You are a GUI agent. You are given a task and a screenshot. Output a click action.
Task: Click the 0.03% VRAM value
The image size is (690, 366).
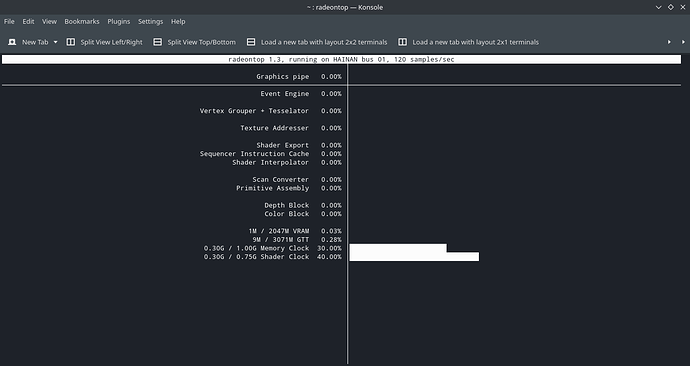coord(331,231)
